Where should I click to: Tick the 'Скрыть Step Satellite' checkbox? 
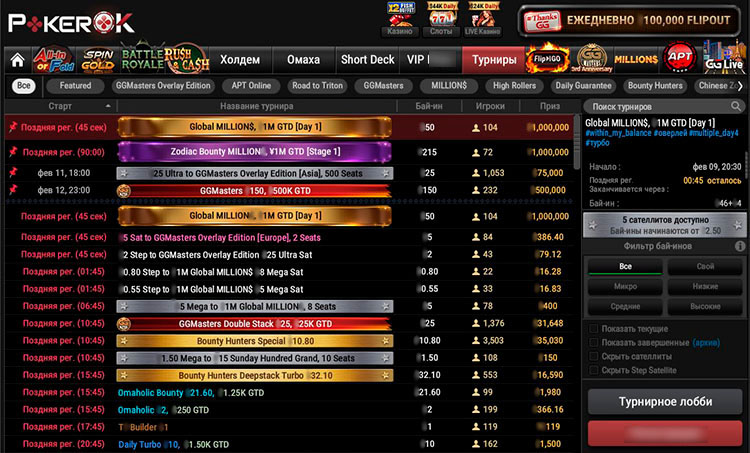(x=594, y=370)
